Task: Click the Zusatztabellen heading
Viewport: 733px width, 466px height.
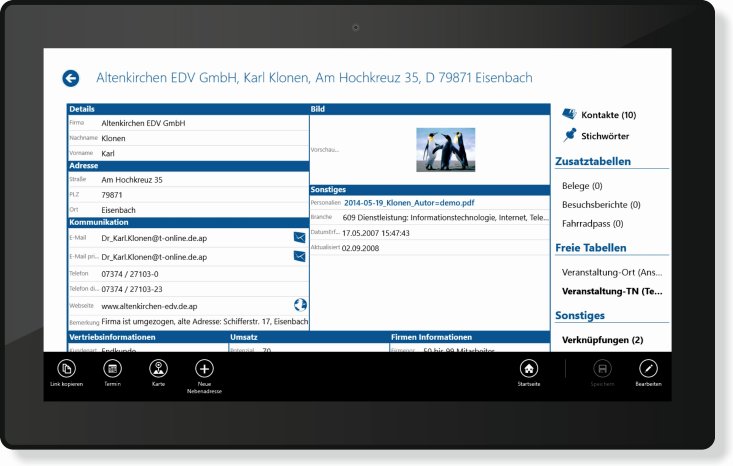Action: click(x=593, y=161)
